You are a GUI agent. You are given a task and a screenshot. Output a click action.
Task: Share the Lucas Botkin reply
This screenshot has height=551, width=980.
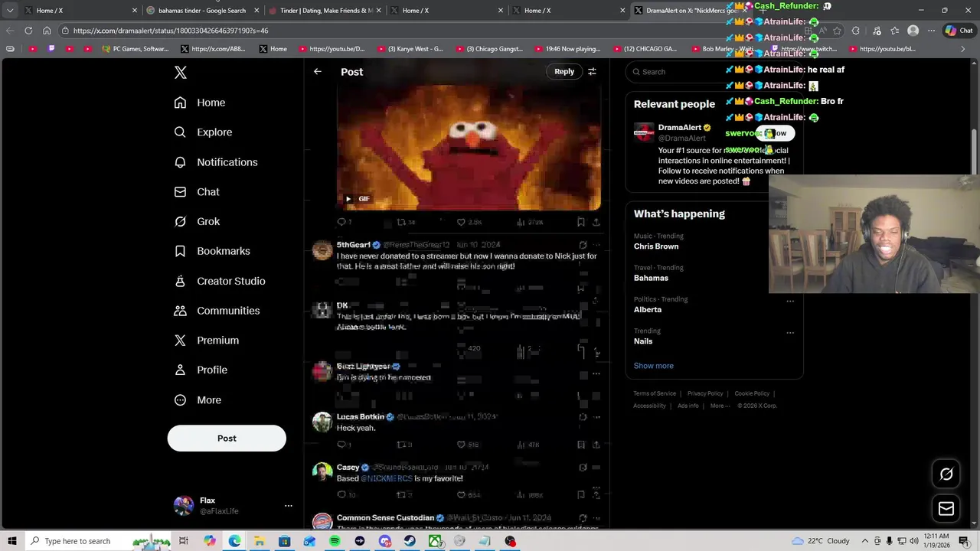[596, 445]
